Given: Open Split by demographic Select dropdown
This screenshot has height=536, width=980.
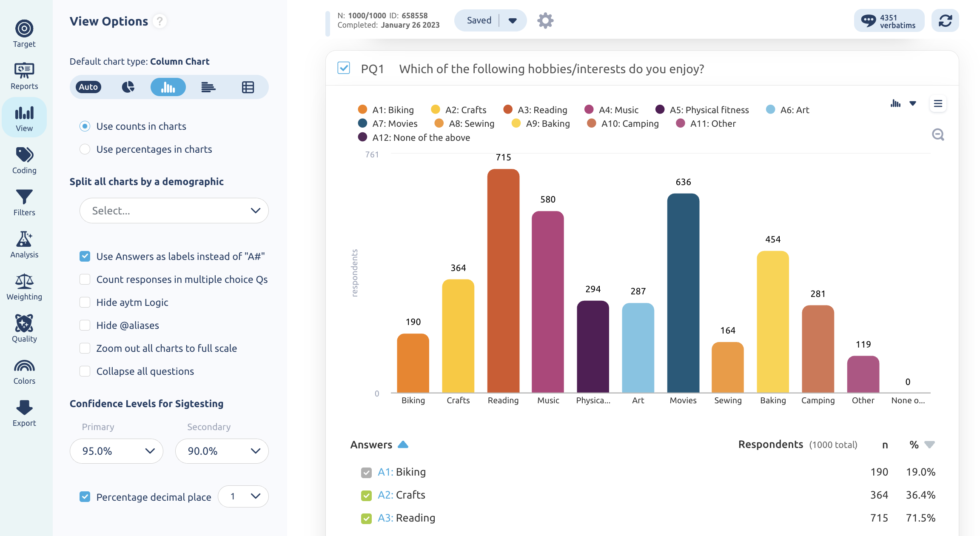Looking at the screenshot, I should (174, 211).
